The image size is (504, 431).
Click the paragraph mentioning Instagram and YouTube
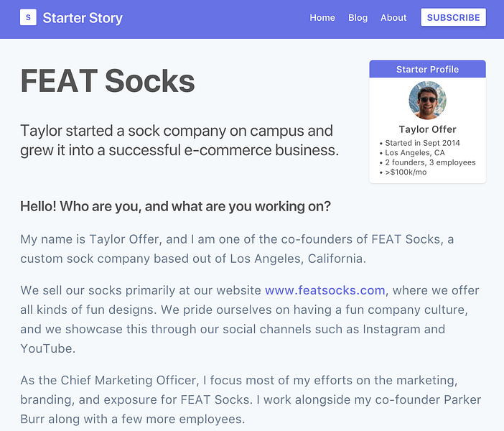[250, 320]
